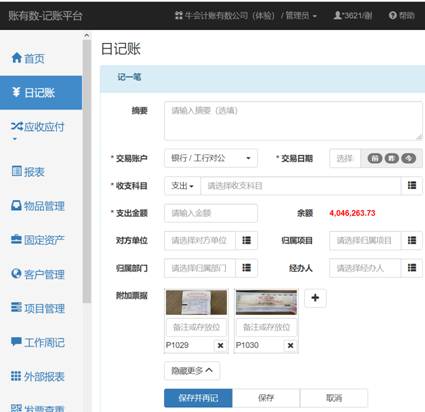Click the 支出金额 amount input

211,213
